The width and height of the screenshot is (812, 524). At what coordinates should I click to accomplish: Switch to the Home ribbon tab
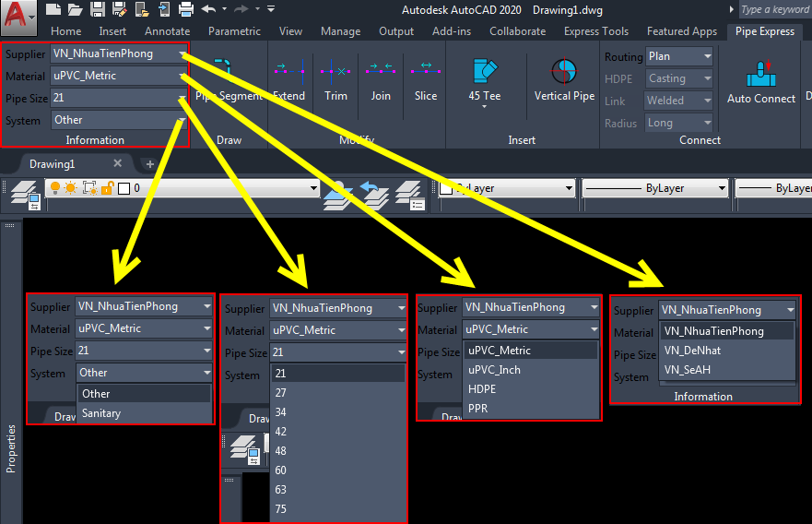point(65,31)
